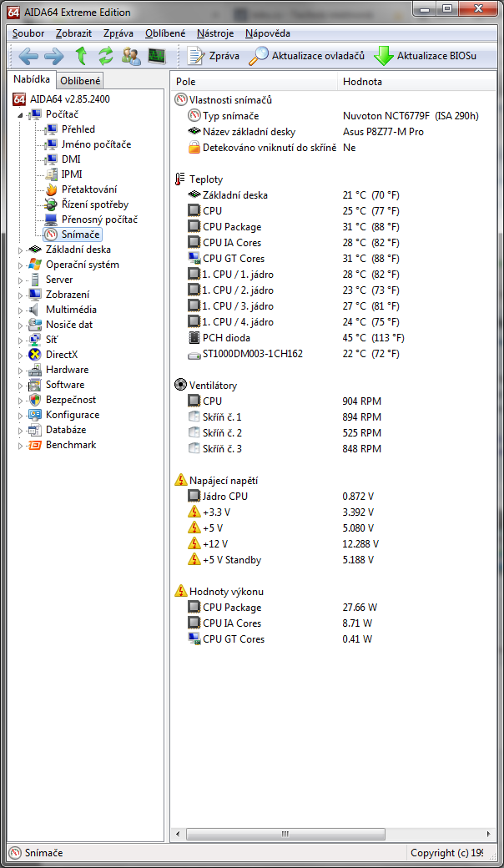504x868 pixels.
Task: Click the Síť network icon in tree
Action: [35, 340]
